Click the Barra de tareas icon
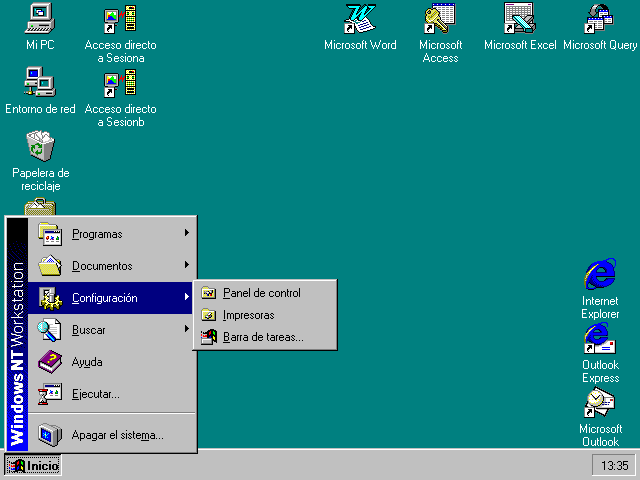The height and width of the screenshot is (480, 640). coord(209,337)
